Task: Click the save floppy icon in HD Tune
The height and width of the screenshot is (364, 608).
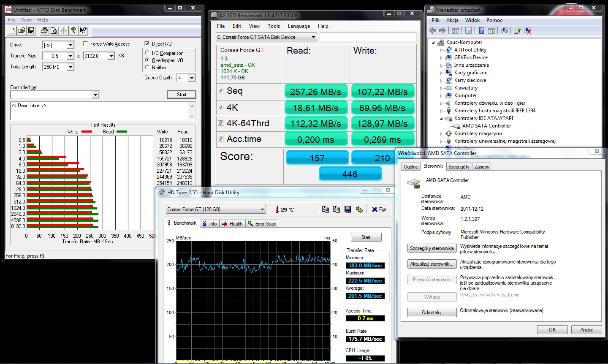Action: click(x=347, y=209)
